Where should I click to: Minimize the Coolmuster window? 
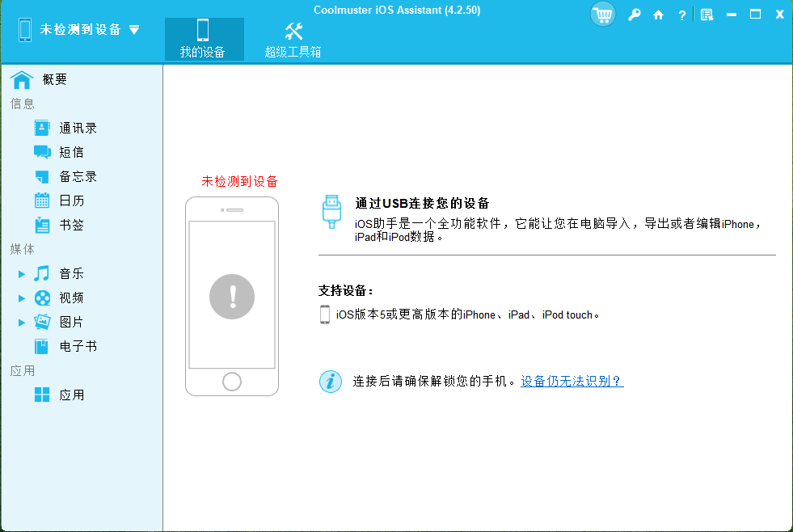coord(732,15)
